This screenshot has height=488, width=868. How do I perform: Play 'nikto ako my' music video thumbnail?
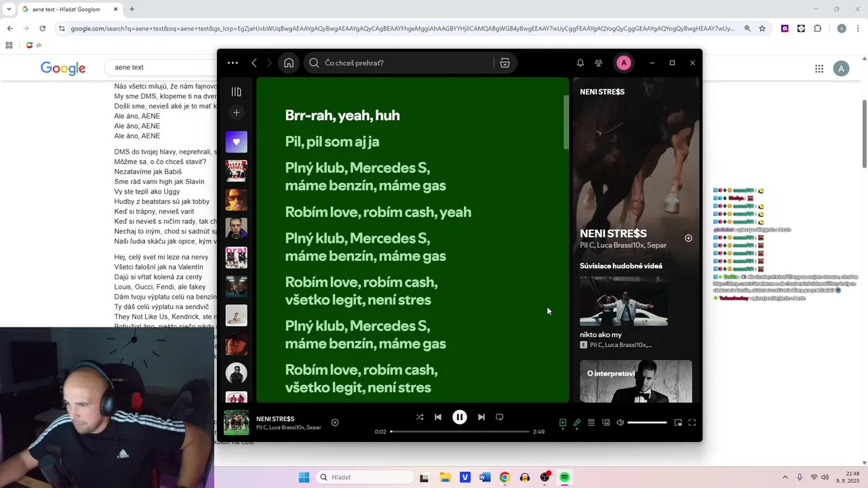[x=624, y=301]
